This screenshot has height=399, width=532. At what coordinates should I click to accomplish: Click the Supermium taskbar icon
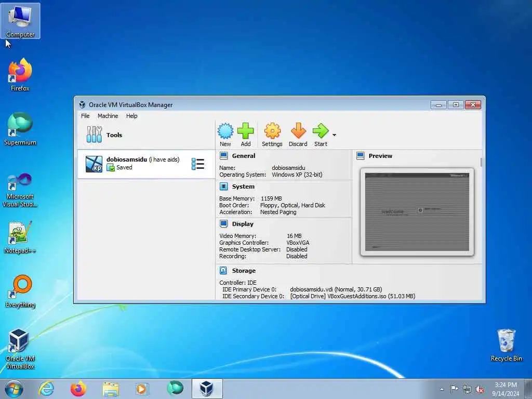pos(175,388)
